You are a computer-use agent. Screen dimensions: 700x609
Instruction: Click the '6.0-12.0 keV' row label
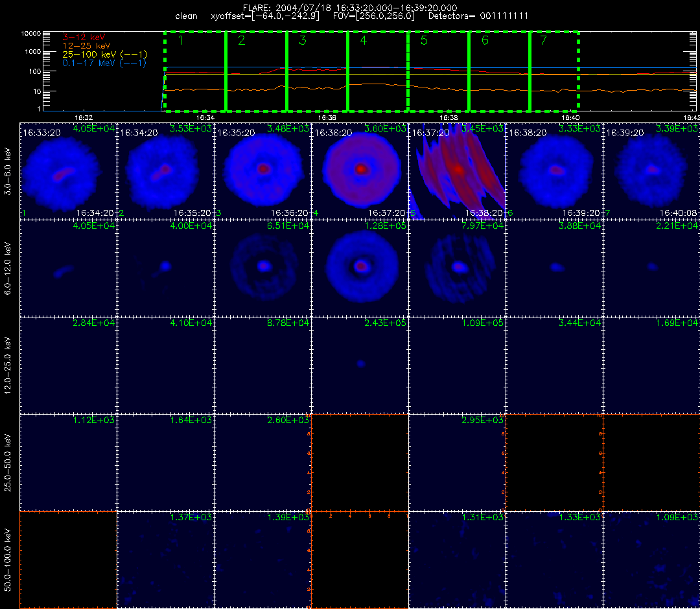pos(8,269)
